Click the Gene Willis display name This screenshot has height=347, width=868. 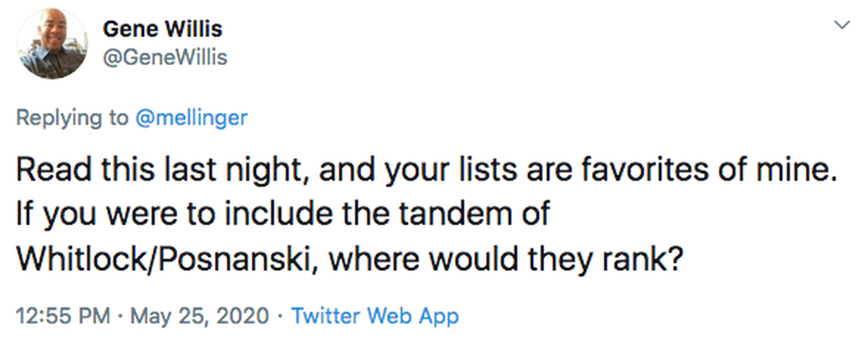(x=163, y=30)
